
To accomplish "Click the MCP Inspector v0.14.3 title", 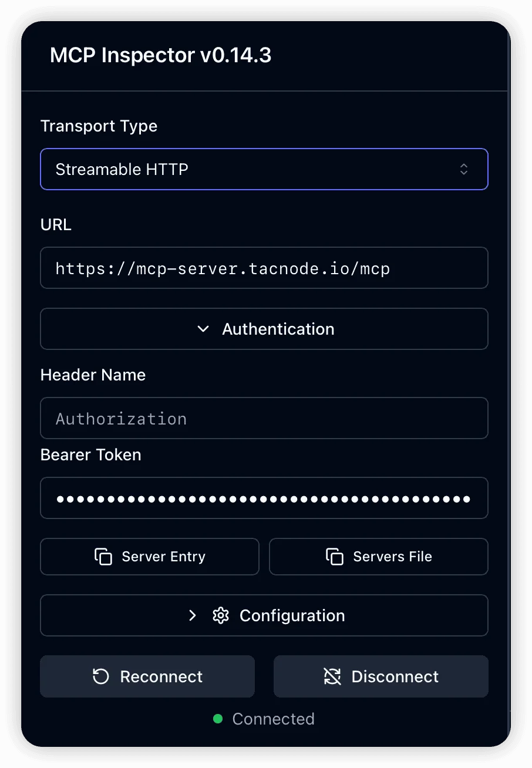I will click(160, 55).
